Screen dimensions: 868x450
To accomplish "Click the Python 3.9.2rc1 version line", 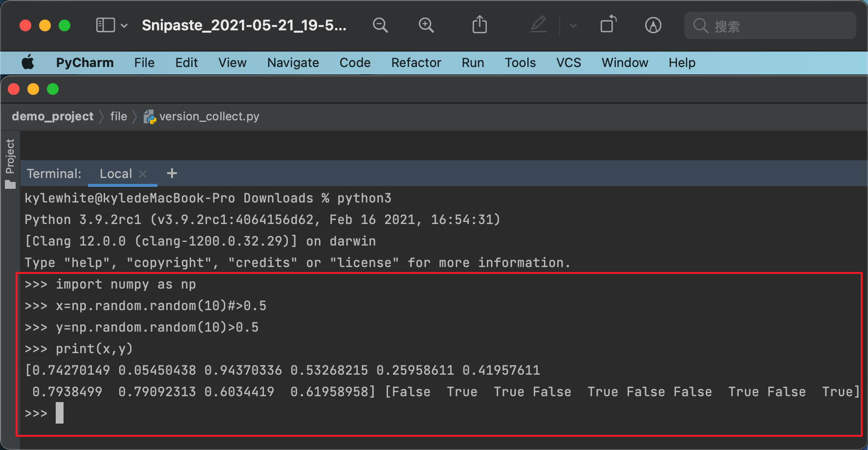I will (x=262, y=220).
